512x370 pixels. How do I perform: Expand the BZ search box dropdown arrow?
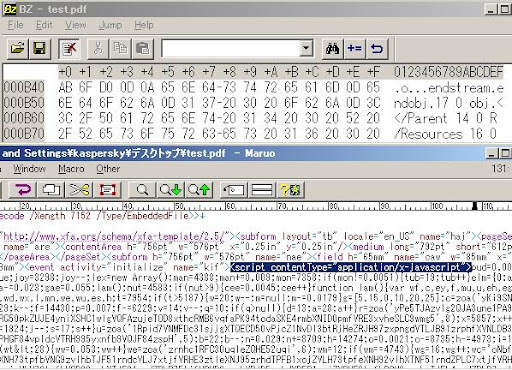(306, 49)
